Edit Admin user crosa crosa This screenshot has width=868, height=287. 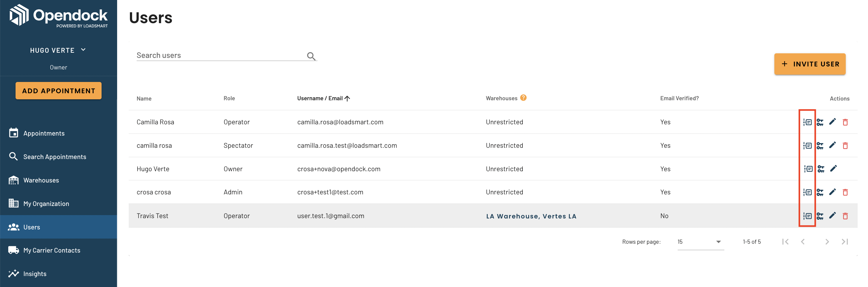832,191
